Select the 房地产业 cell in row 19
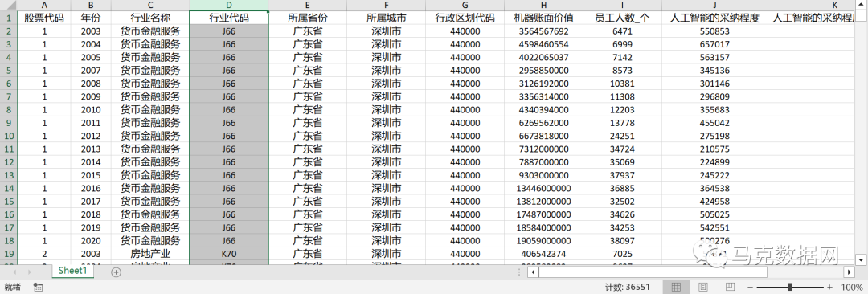 (150, 254)
